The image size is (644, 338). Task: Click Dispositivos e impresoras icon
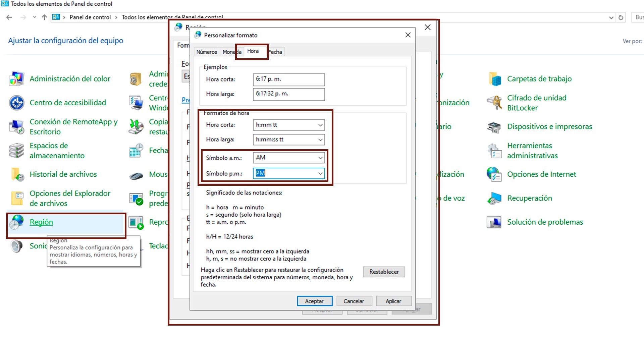click(x=494, y=127)
